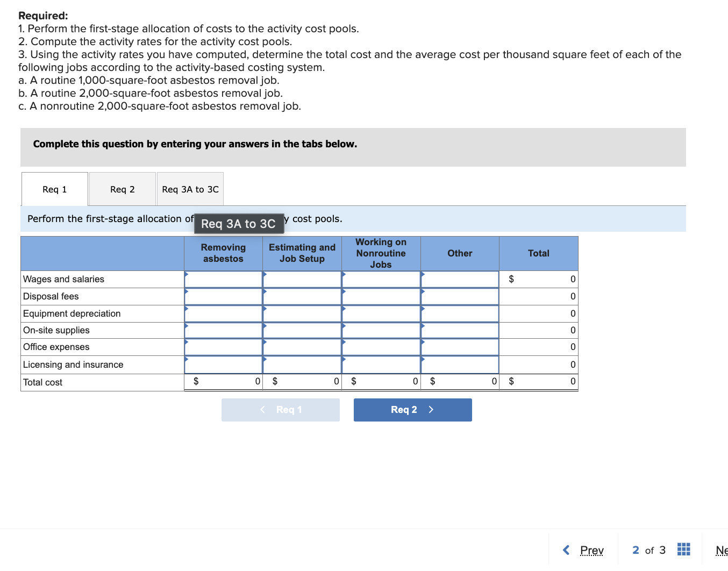The height and width of the screenshot is (571, 728).
Task: Click the left chevron beside Prev
Action: tap(566, 550)
